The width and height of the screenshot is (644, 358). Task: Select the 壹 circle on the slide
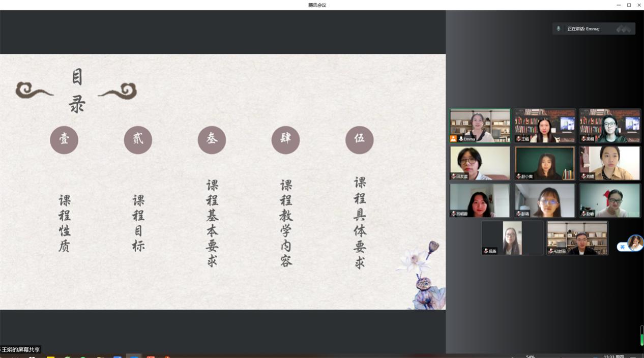(64, 140)
